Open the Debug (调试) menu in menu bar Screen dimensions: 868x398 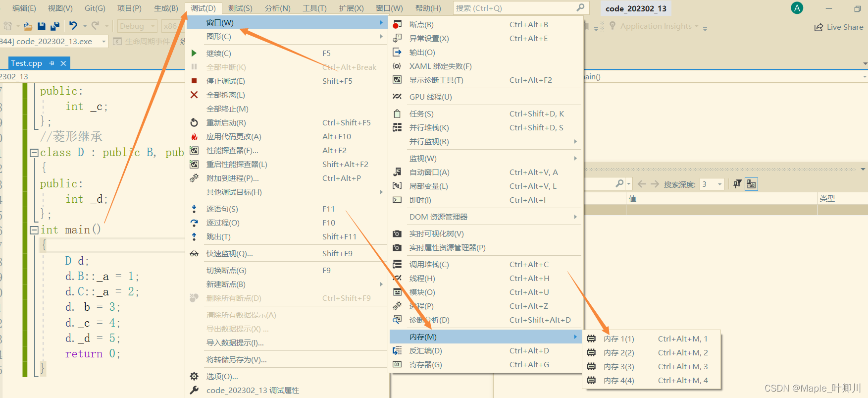pyautogui.click(x=203, y=8)
